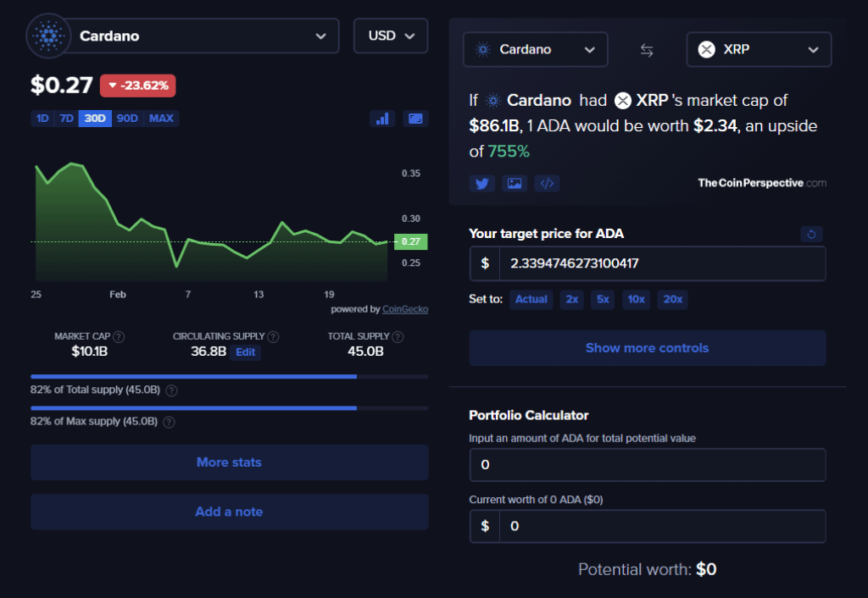Set target price to 2x
The image size is (868, 598).
click(572, 299)
